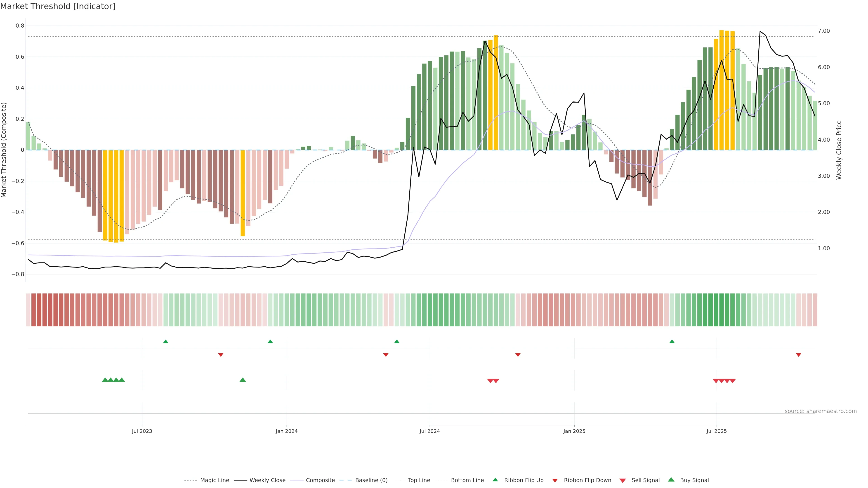Click the Jan 2025 x-axis label

(574, 431)
